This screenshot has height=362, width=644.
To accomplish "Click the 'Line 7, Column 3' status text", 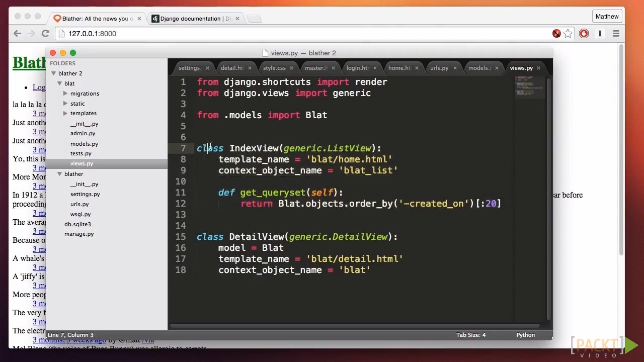I will click(x=70, y=335).
